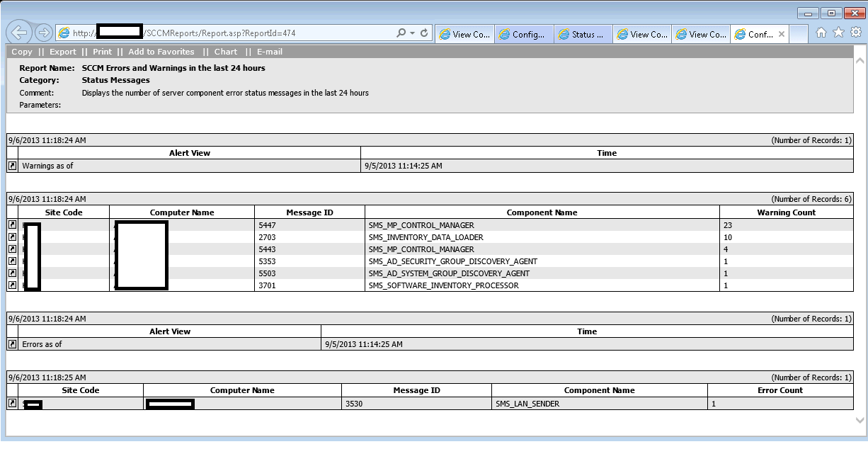The image size is (868, 449).
Task: Click the page scroll-down arrow
Action: click(860, 419)
